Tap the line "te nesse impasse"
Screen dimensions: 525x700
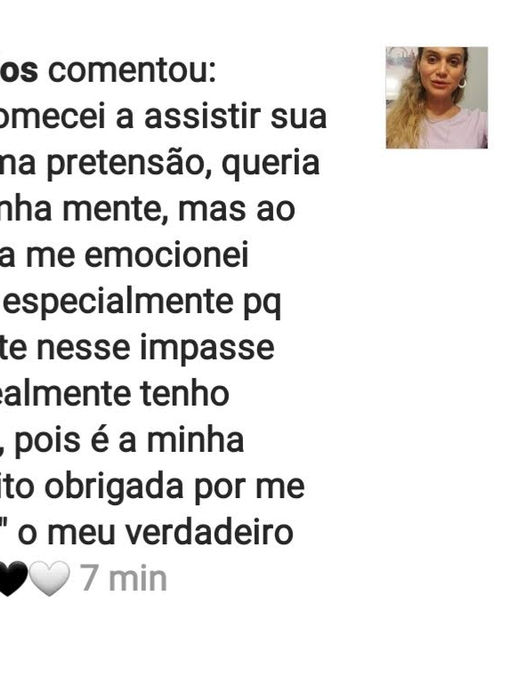pyautogui.click(x=137, y=349)
